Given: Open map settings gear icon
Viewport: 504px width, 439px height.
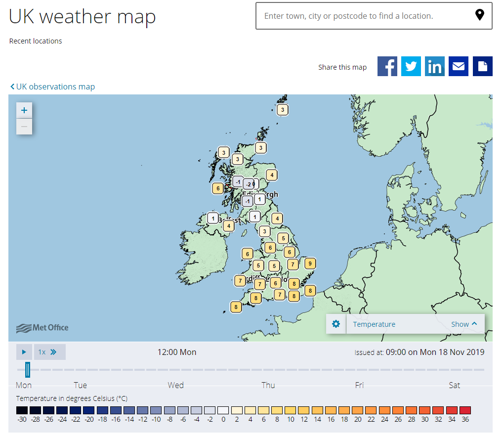Looking at the screenshot, I should point(336,324).
